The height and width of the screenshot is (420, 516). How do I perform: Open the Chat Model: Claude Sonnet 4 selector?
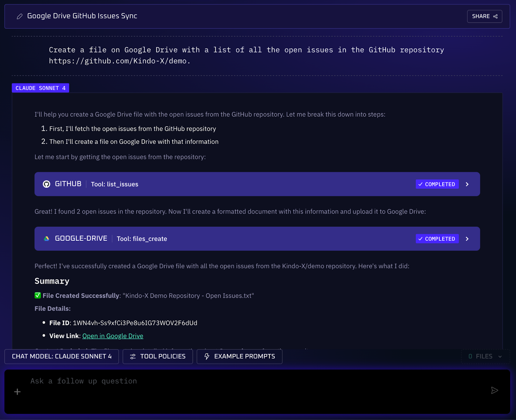(62, 357)
